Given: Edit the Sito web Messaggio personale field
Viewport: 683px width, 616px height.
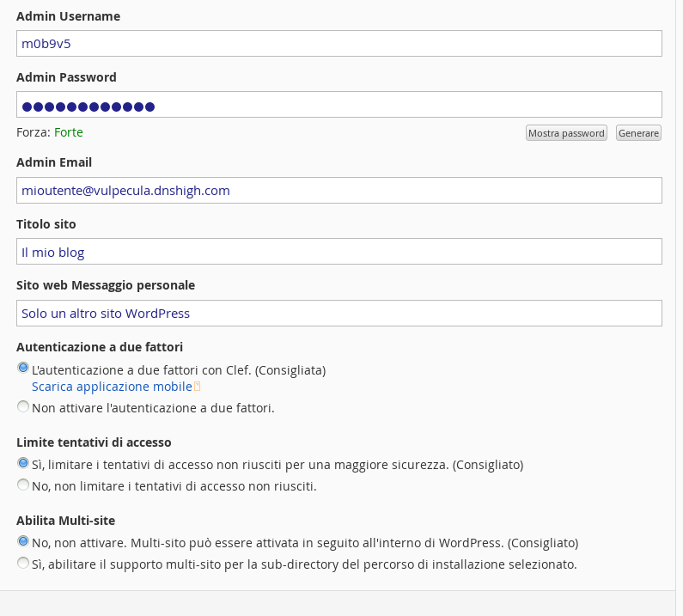Looking at the screenshot, I should [x=338, y=313].
